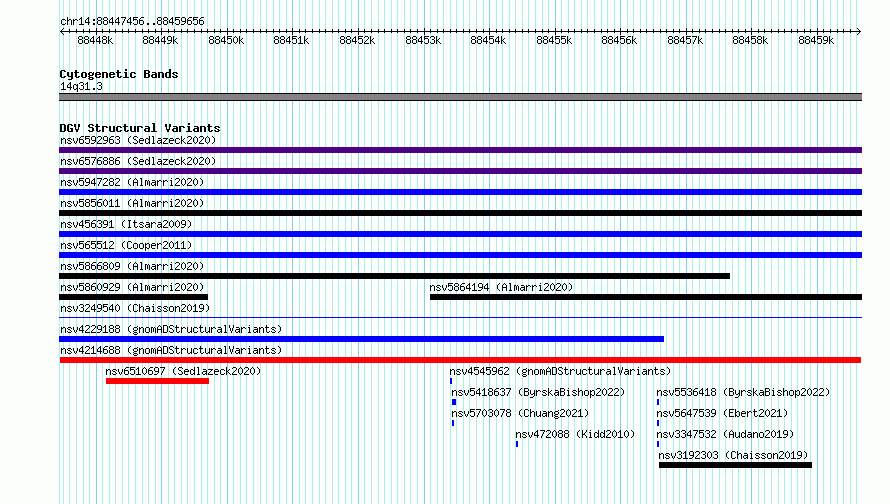Image resolution: width=890 pixels, height=504 pixels.
Task: Open the nsv5536418 (ByrskaBishop2022) label
Action: [743, 392]
